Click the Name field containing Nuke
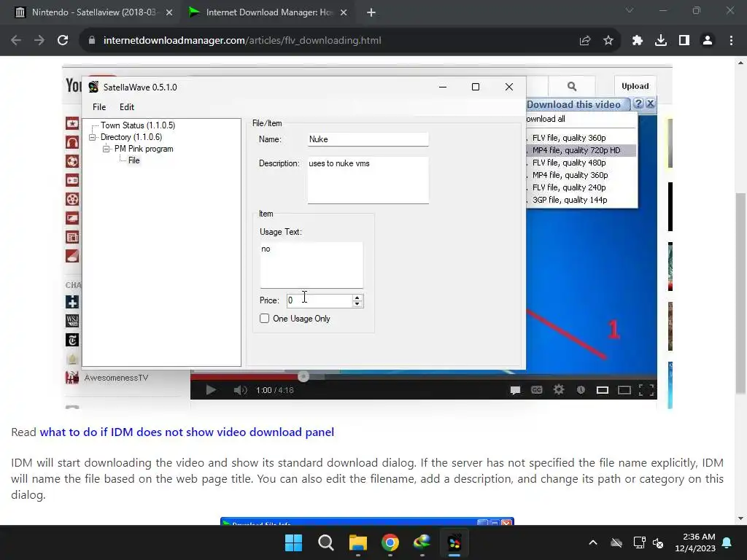 click(368, 139)
